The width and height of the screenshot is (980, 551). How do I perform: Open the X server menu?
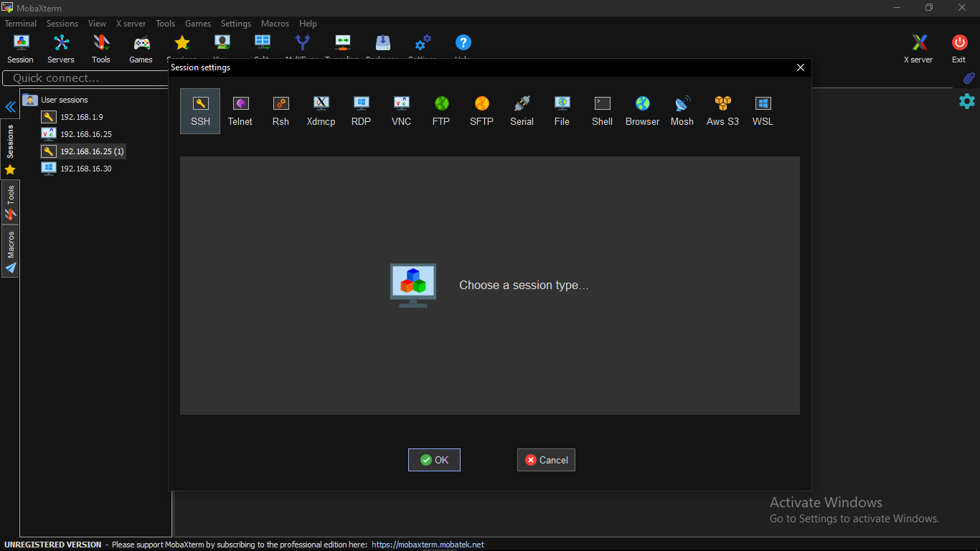point(131,24)
